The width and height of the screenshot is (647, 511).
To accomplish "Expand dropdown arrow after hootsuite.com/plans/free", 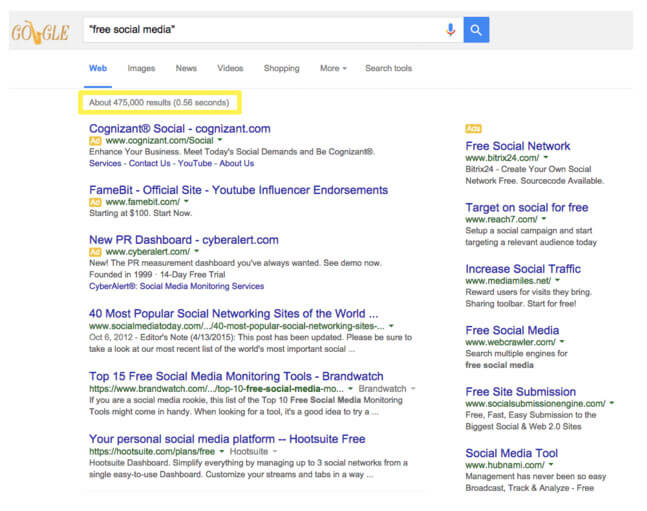I will tap(222, 451).
